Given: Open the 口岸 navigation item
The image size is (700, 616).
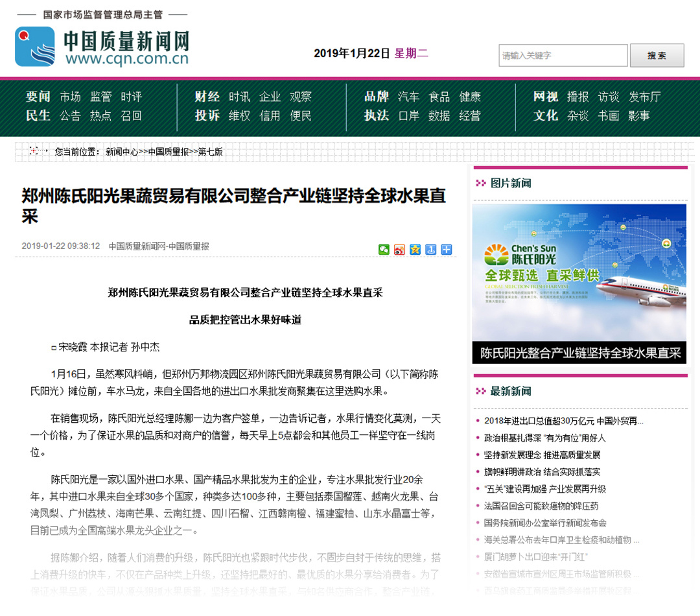Looking at the screenshot, I should 409,115.
